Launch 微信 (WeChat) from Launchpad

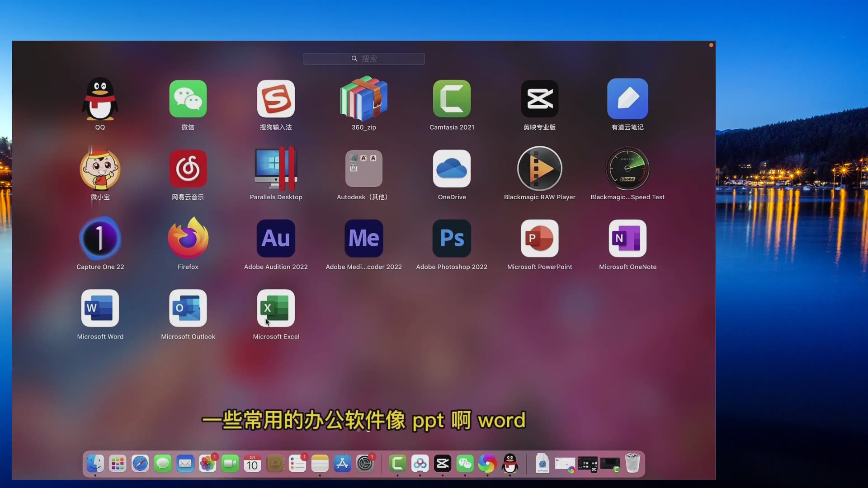coord(188,99)
